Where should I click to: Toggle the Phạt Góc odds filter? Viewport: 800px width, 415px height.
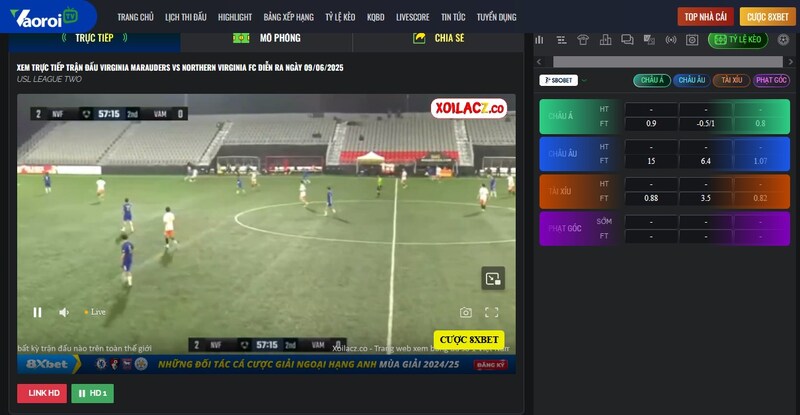(x=771, y=80)
